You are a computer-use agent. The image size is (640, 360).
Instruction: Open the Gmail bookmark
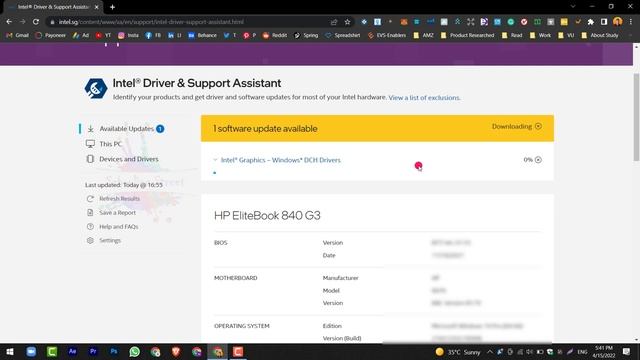(x=18, y=36)
